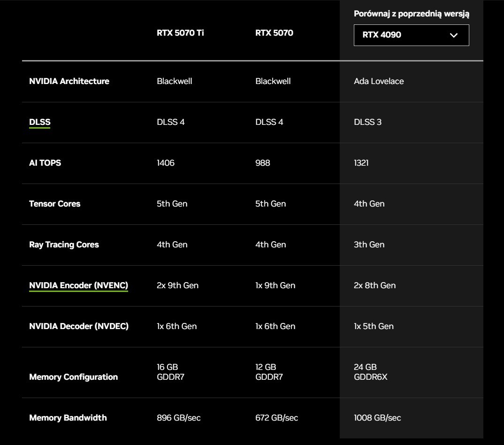Click the 1406 AI TOPS value
Viewport: 504px width, 445px height.
[x=166, y=163]
